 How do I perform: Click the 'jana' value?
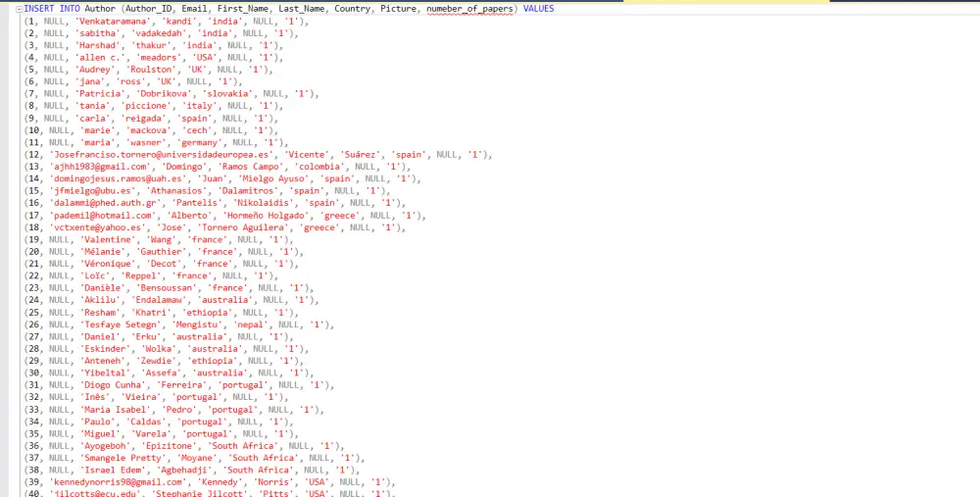coord(90,82)
